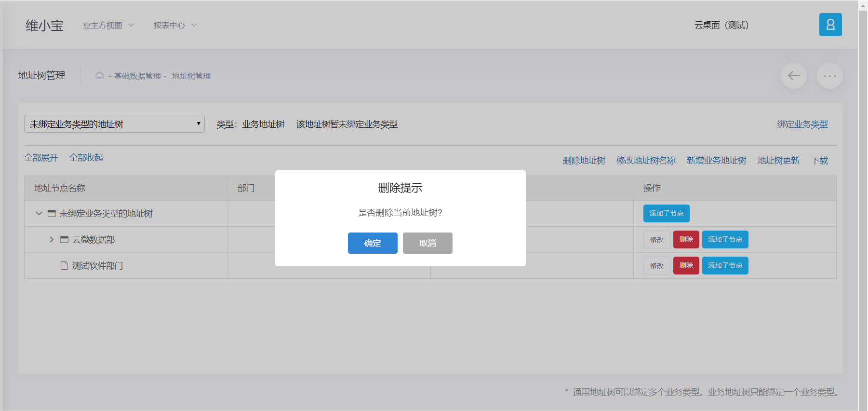Click 地址树管理 breadcrumb item

tap(191, 76)
